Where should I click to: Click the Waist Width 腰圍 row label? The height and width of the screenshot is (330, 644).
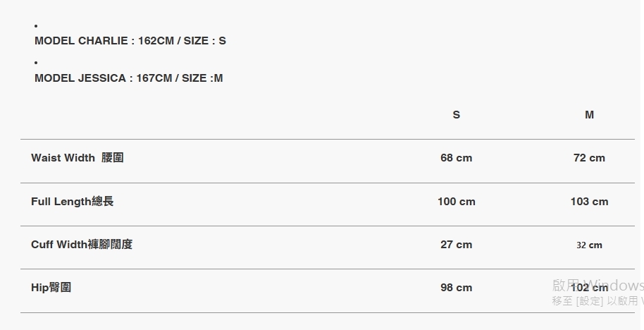78,158
